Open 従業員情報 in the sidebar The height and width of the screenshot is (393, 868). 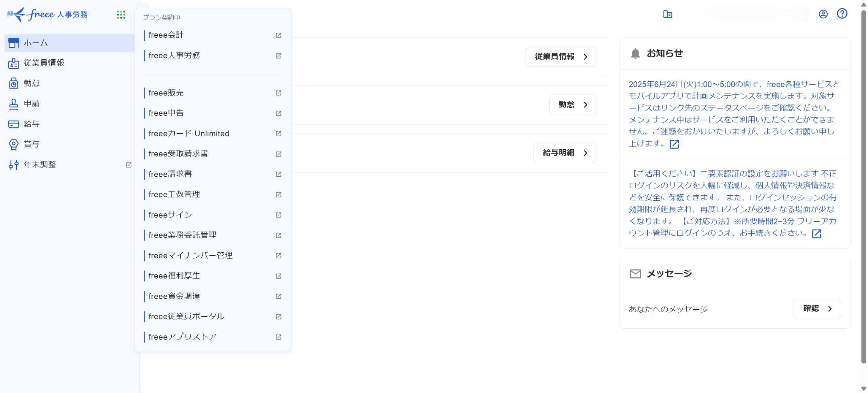[44, 63]
